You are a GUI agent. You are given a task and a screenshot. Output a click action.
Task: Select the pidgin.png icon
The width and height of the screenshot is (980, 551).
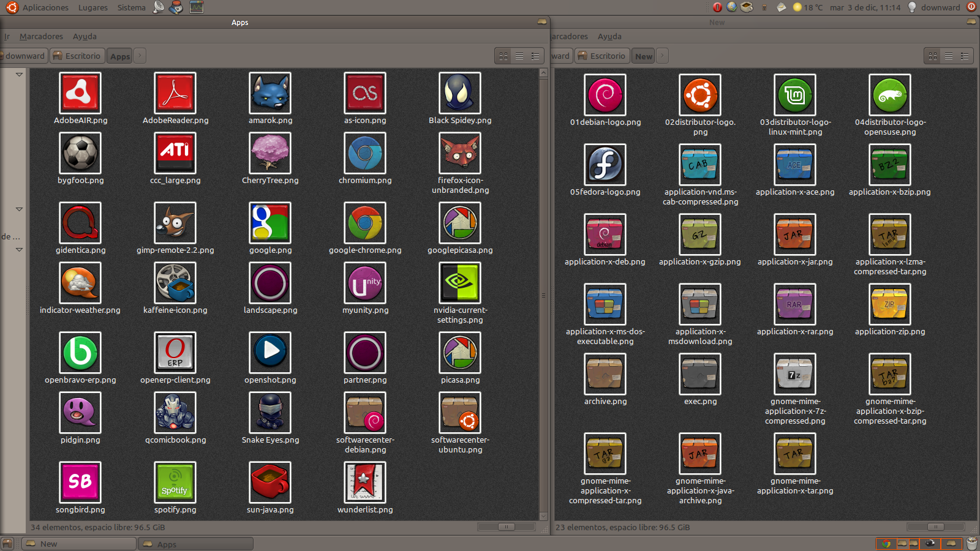tap(80, 413)
